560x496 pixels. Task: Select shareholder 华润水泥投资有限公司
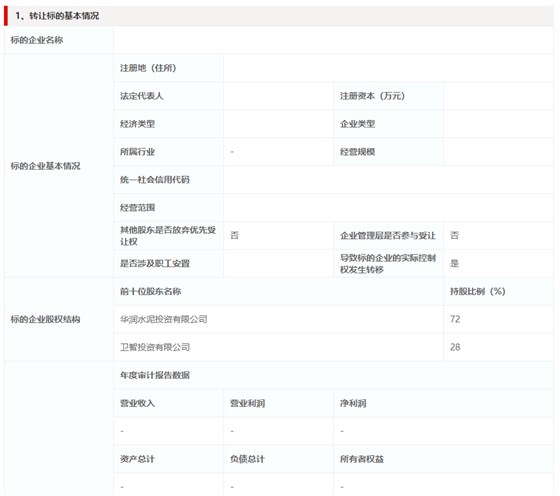(164, 319)
